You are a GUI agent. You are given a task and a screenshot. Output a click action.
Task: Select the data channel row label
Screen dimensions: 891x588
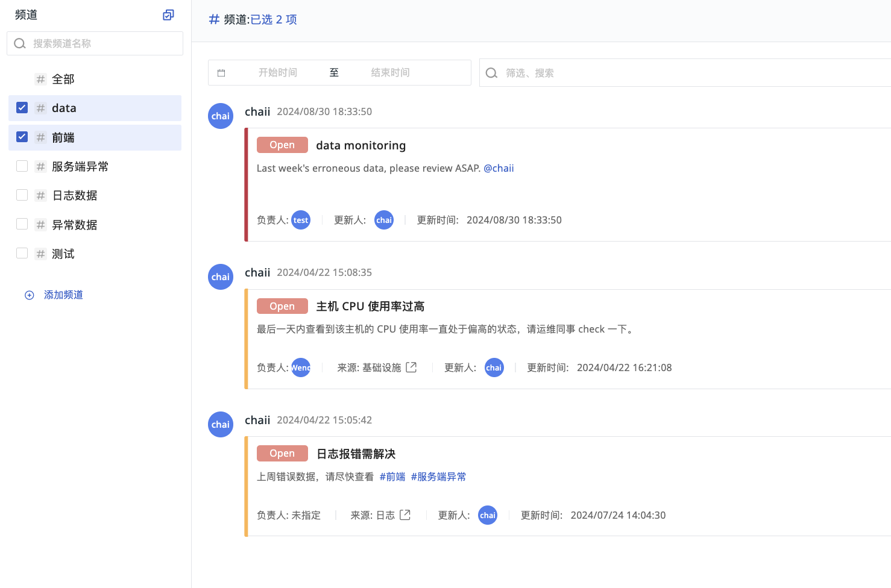[64, 108]
